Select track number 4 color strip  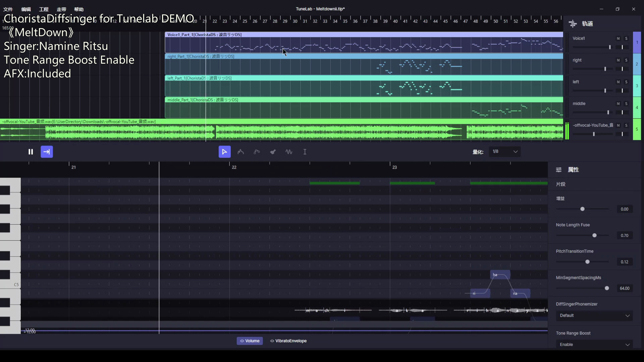[637, 108]
